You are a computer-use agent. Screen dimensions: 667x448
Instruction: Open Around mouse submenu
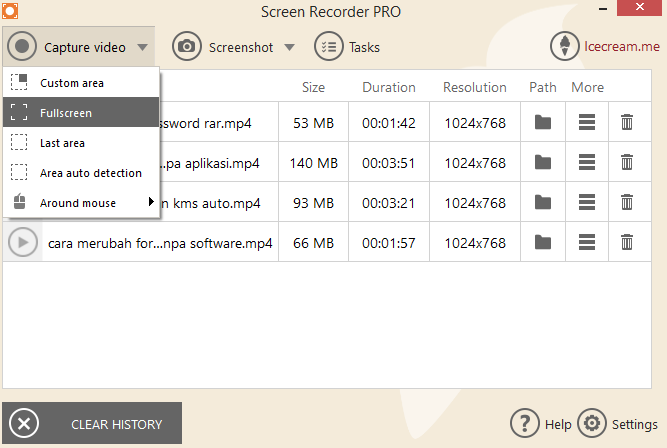point(81,203)
